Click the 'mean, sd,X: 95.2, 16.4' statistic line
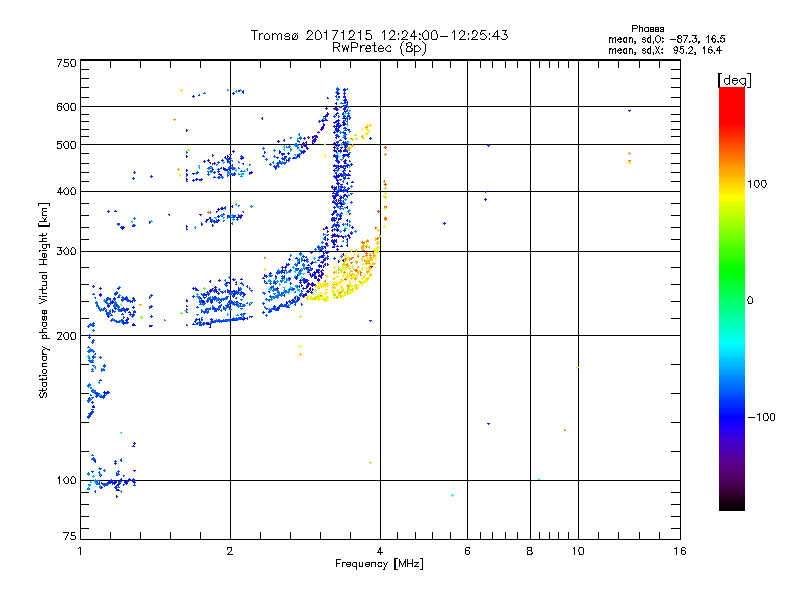 coord(665,50)
